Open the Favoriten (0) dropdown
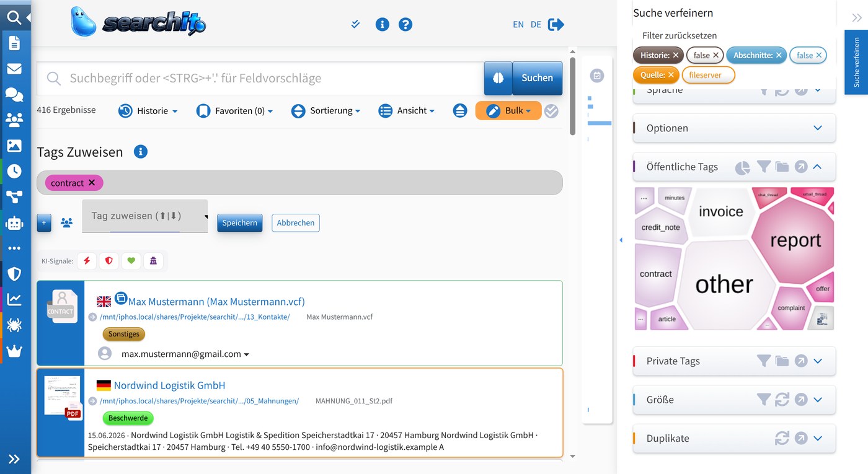Screen dimensions: 868x474 234,111
